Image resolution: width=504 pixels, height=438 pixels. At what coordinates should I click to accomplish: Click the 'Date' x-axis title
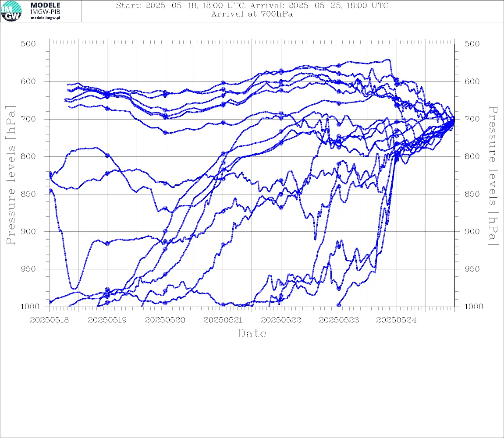pos(252,334)
